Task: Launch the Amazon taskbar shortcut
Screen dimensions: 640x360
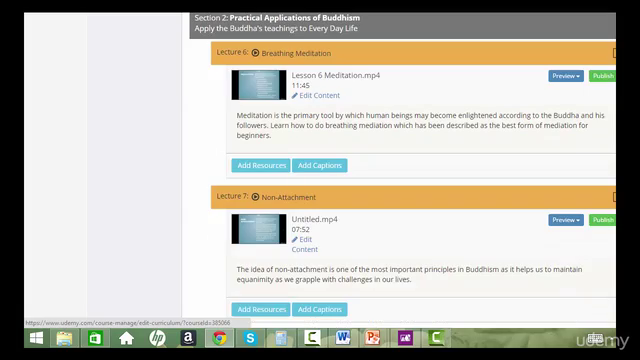Action: 188,338
